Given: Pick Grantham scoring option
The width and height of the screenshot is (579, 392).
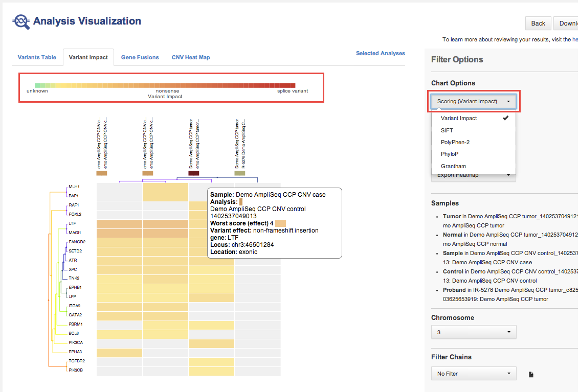Looking at the screenshot, I should pyautogui.click(x=453, y=166).
